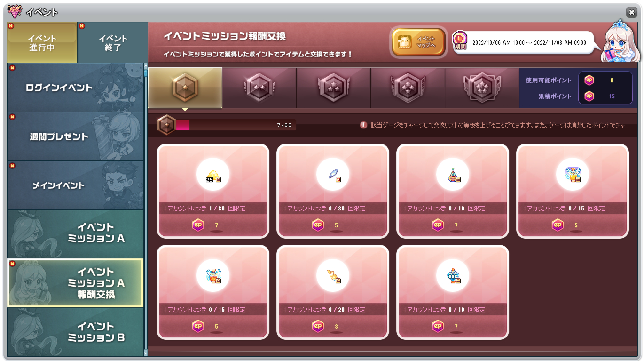Open イベントミッション B entry

coord(75,332)
